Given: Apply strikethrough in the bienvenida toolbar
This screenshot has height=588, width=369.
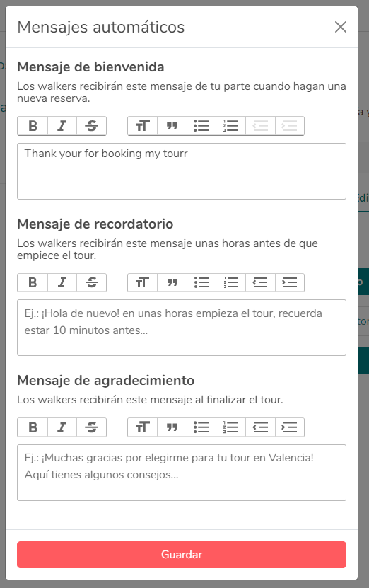Looking at the screenshot, I should tap(91, 126).
